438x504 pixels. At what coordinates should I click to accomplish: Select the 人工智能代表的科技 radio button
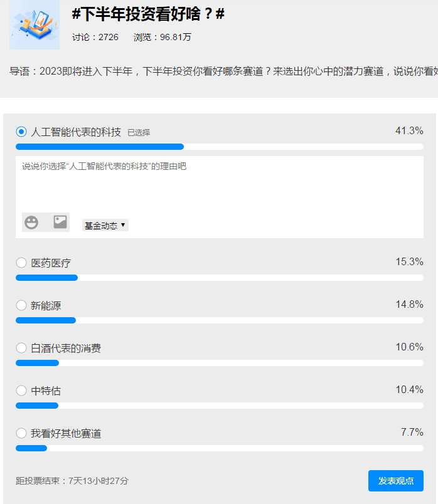[x=21, y=132]
